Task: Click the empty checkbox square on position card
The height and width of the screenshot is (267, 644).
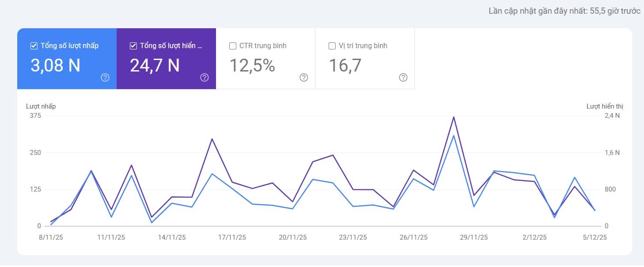Action: pyautogui.click(x=331, y=45)
